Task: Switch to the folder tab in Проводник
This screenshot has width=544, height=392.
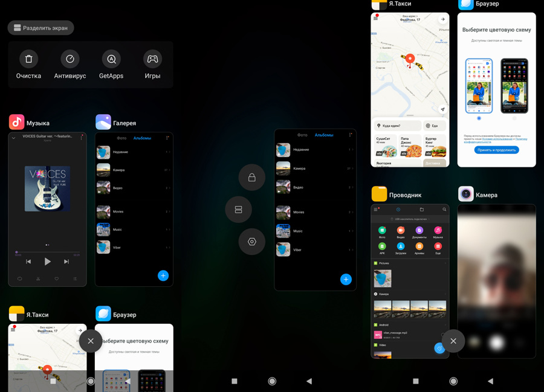Action: pos(421,210)
